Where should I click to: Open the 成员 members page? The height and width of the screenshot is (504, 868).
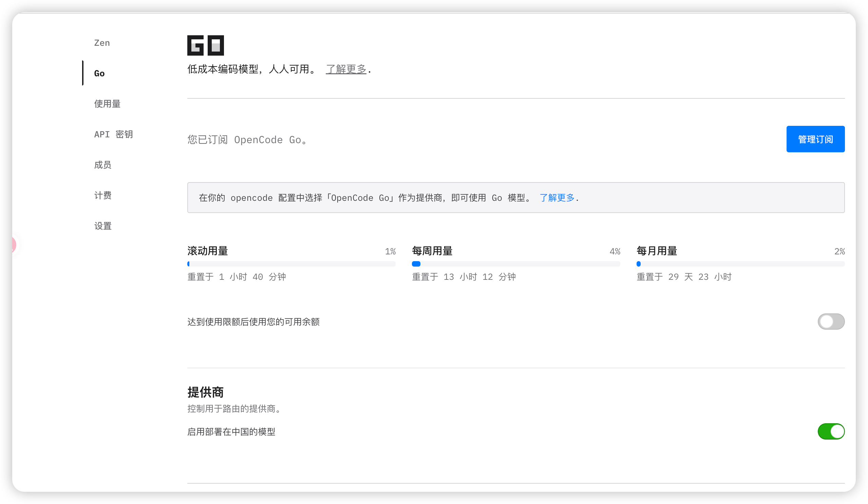coord(102,164)
